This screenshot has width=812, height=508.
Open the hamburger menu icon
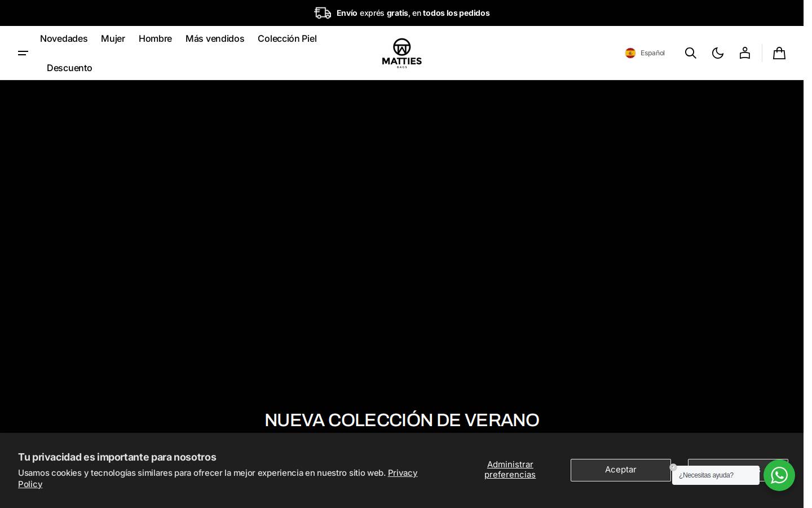23,53
